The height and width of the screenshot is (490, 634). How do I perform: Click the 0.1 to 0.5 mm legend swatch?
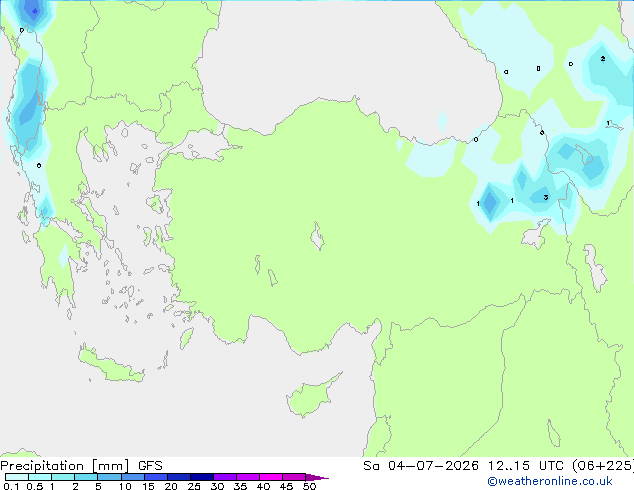click(x=17, y=477)
